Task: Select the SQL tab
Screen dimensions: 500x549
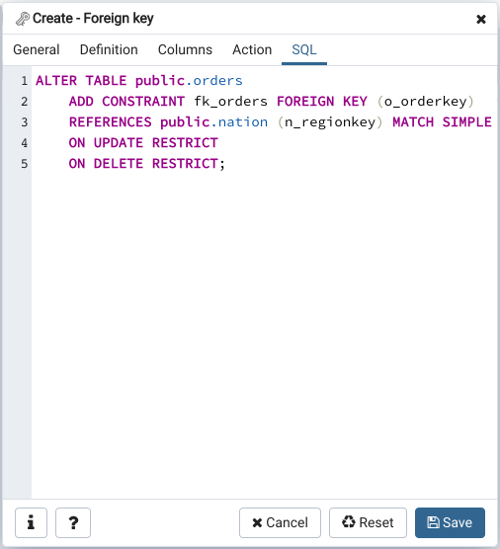Action: coord(304,50)
